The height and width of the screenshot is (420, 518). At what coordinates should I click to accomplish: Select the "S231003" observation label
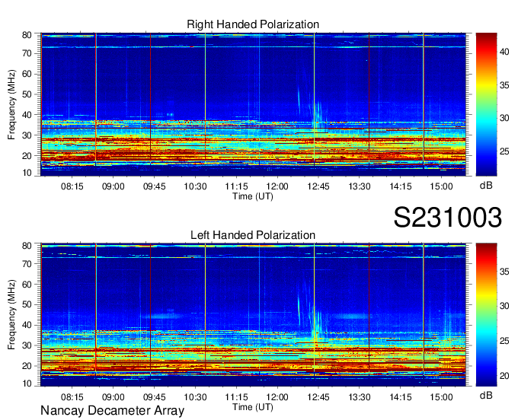pos(448,218)
